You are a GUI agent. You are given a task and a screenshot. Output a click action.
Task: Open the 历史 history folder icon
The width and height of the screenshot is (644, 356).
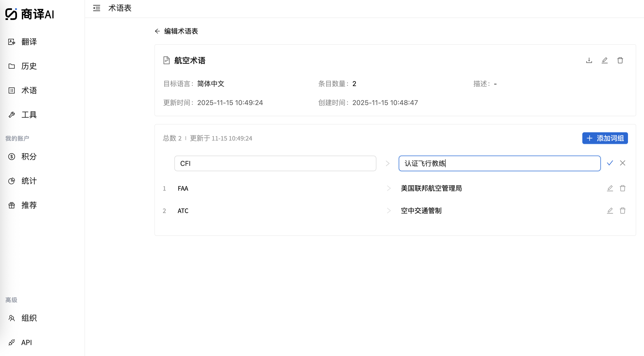point(11,66)
